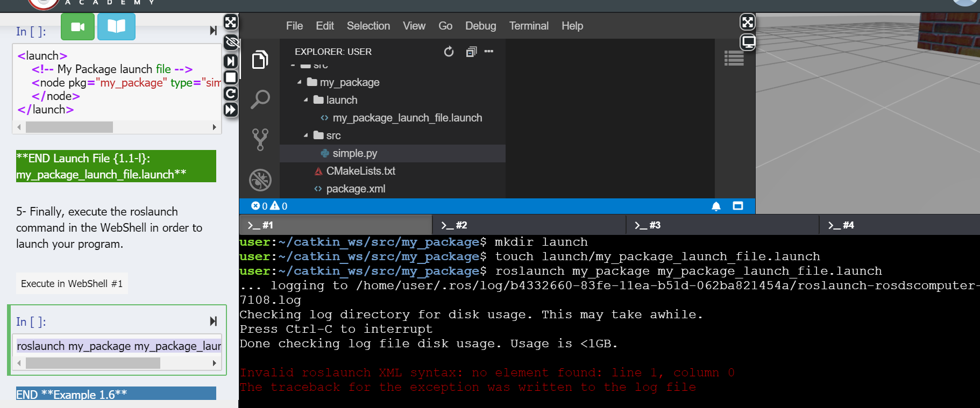Click Execute in WebShell #1 button

[x=72, y=283]
